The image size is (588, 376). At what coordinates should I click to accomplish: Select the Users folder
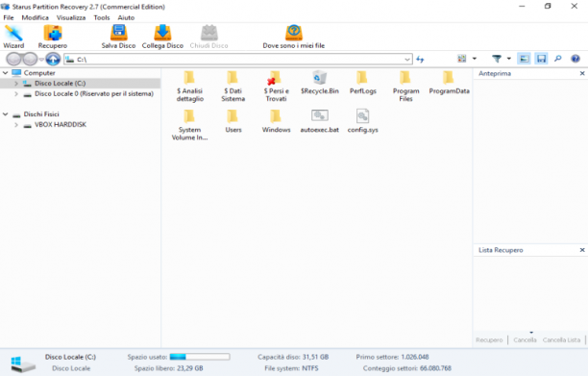(233, 121)
